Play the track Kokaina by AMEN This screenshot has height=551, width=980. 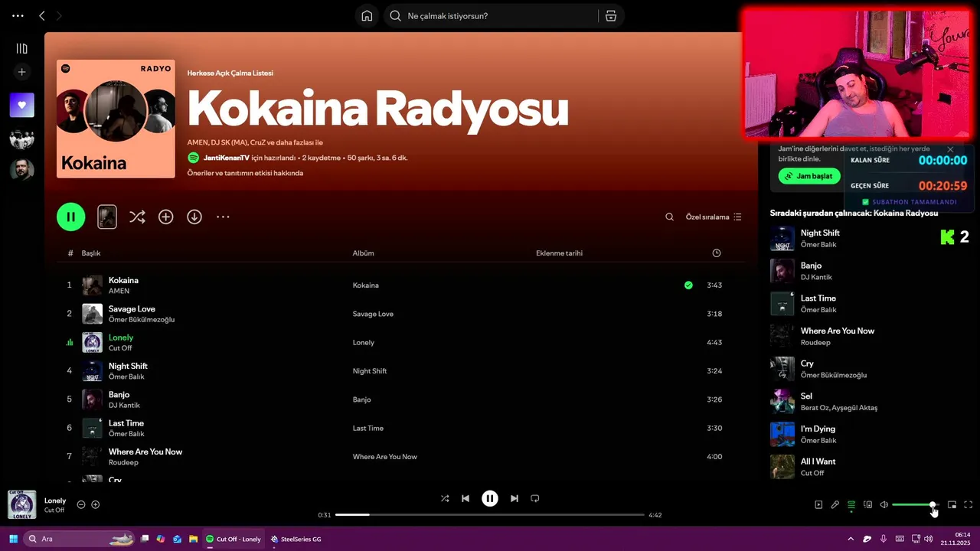point(400,285)
